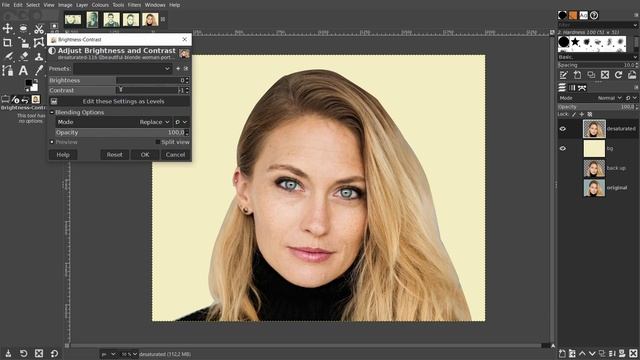Open the Tool Options tab
The height and width of the screenshot is (360, 640).
[x=5, y=99]
